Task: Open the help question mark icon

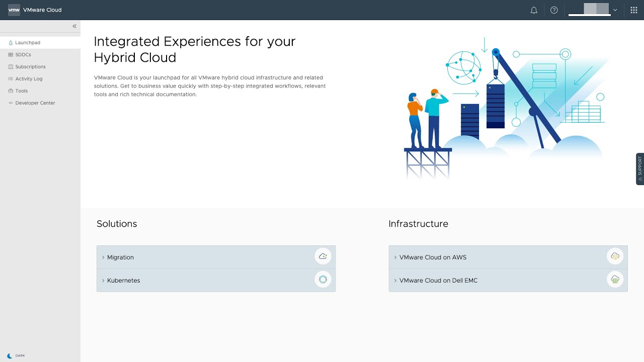Action: tap(554, 10)
